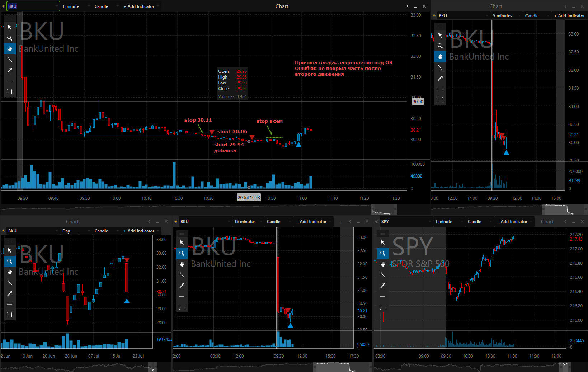588x372 pixels.
Task: Click the 'stop 30.11' chart annotation
Action: tap(198, 120)
